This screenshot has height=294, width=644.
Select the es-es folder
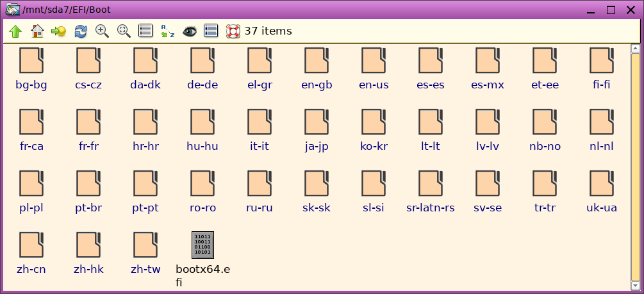(x=431, y=68)
